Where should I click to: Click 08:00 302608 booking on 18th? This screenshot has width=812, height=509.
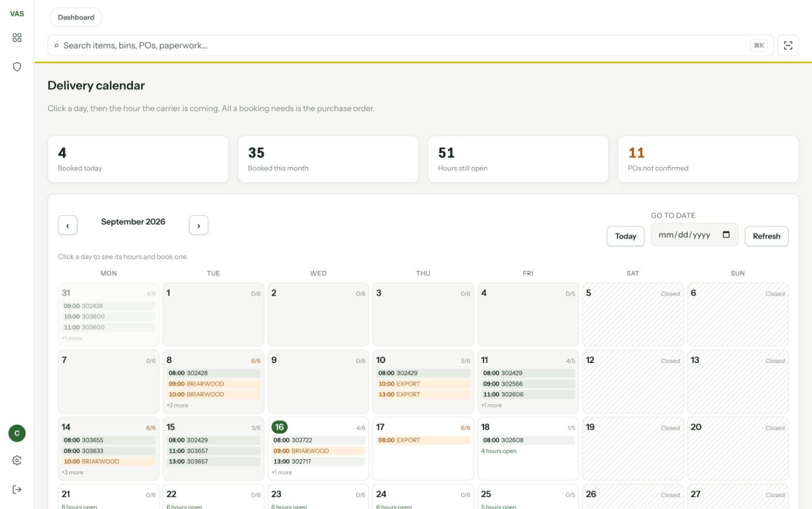(528, 440)
